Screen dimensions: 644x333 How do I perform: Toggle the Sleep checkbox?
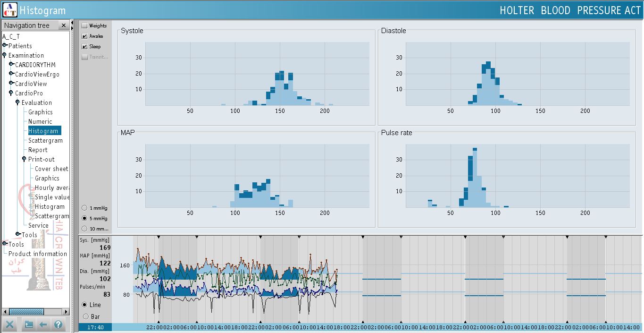(85, 47)
